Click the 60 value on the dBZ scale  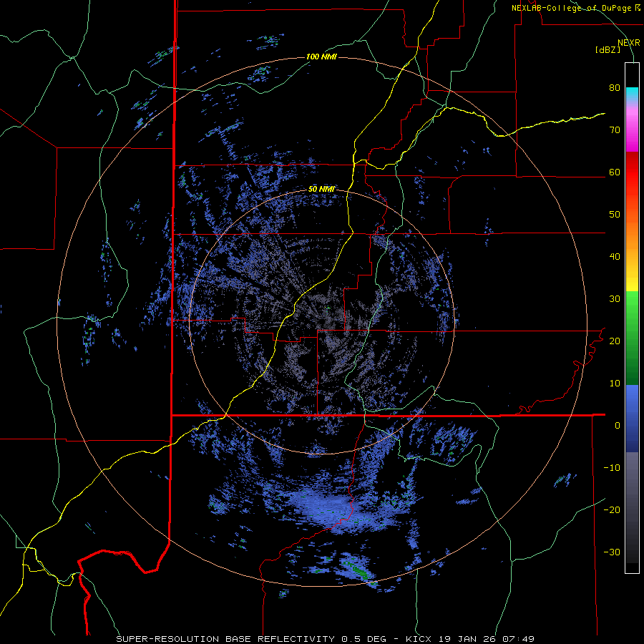click(615, 172)
